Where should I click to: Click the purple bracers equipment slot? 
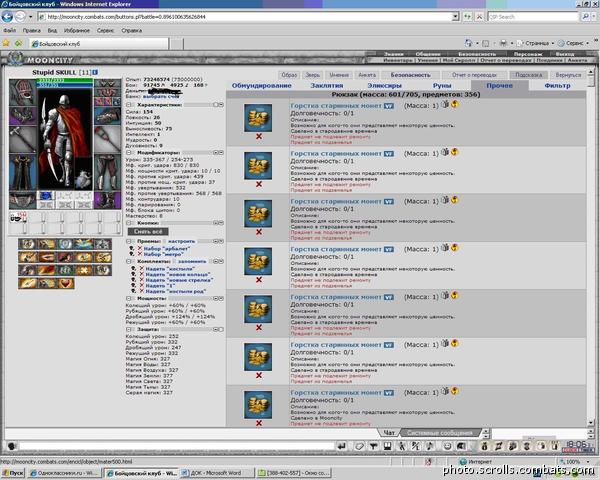(23, 116)
